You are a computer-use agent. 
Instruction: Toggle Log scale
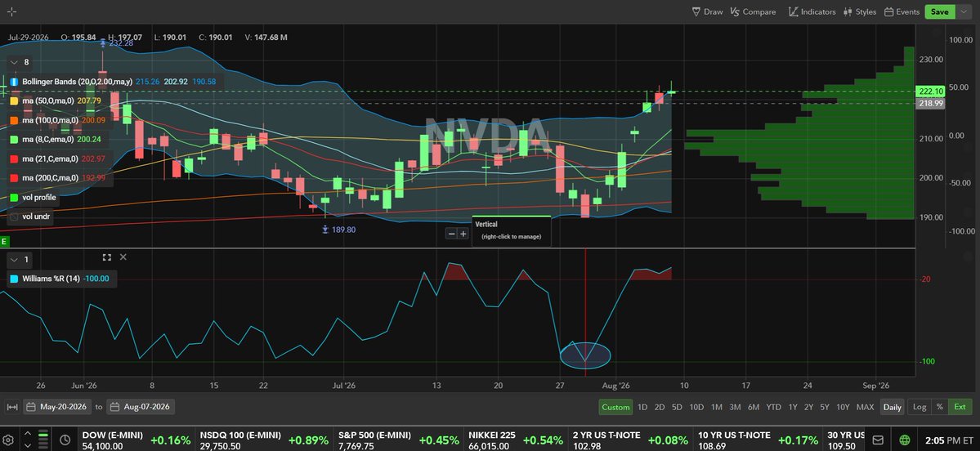tap(920, 407)
